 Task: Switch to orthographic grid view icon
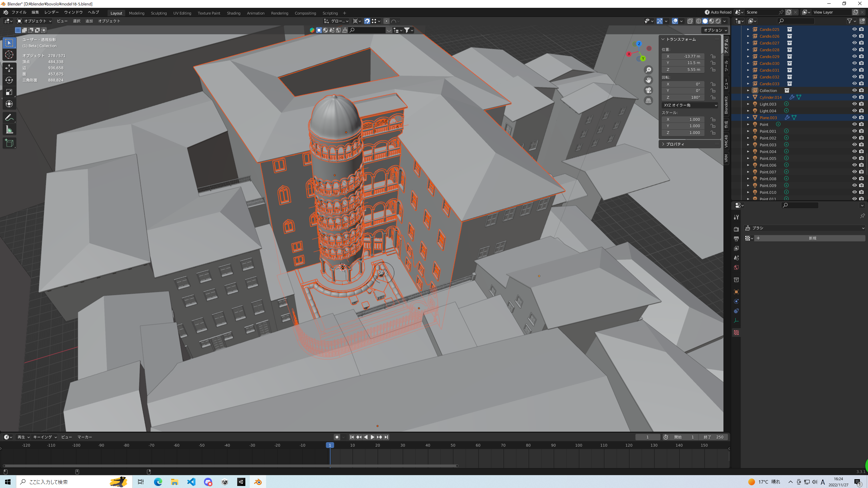tap(648, 101)
